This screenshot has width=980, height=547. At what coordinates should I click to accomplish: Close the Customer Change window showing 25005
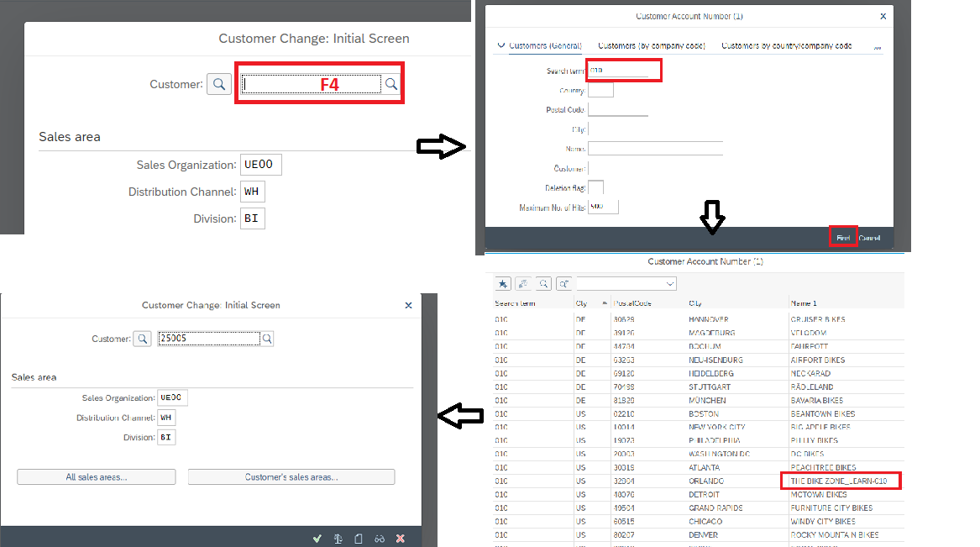(409, 305)
